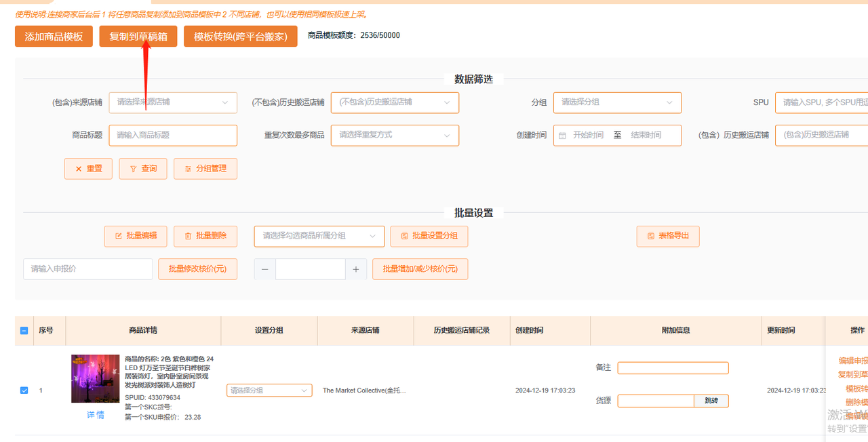Select the 重置 reset icon button
This screenshot has width=868, height=442.
[77, 169]
